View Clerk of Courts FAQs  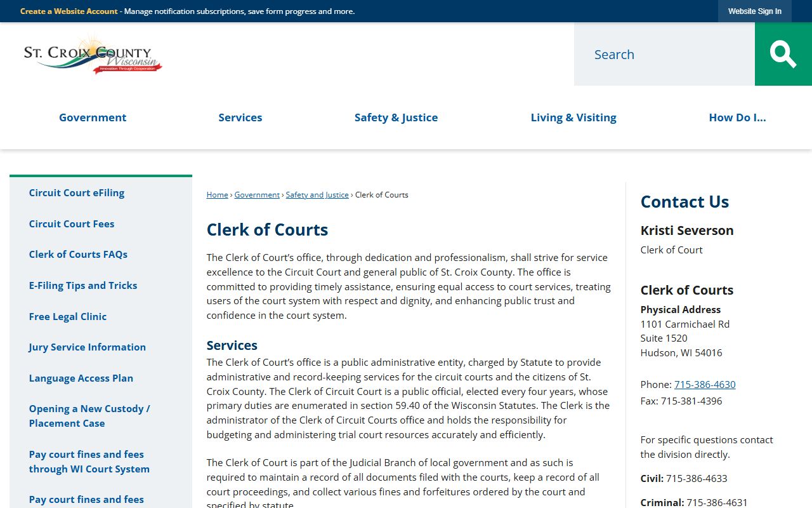click(78, 255)
